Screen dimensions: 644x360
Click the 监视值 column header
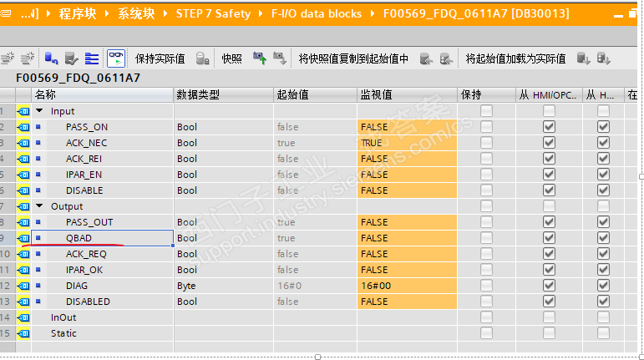click(x=407, y=95)
